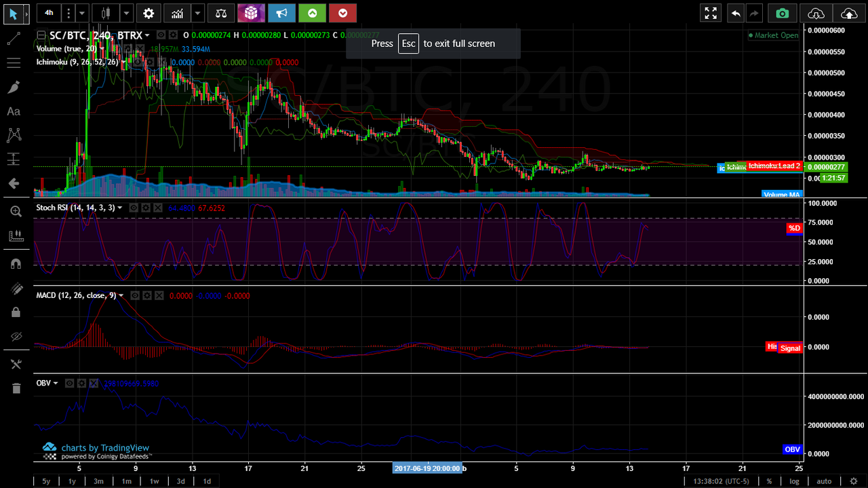Open the interval dropdown arrow
The image size is (868, 488).
tap(81, 12)
